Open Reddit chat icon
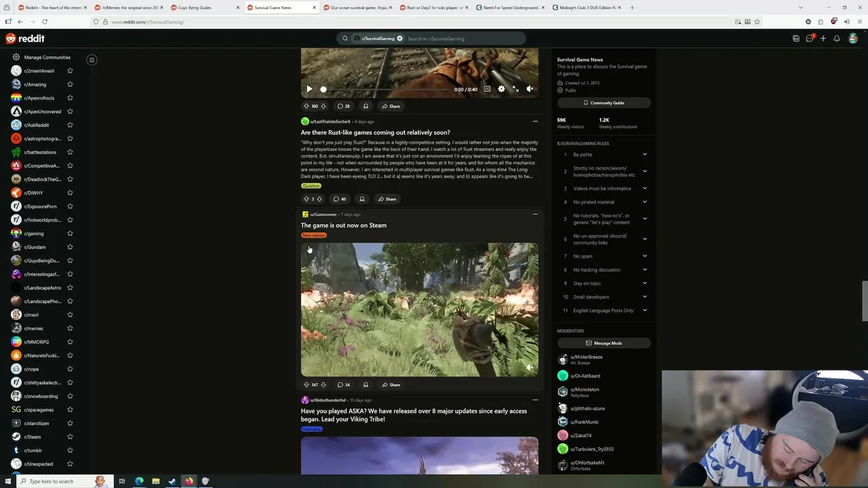868x488 pixels. pos(809,39)
